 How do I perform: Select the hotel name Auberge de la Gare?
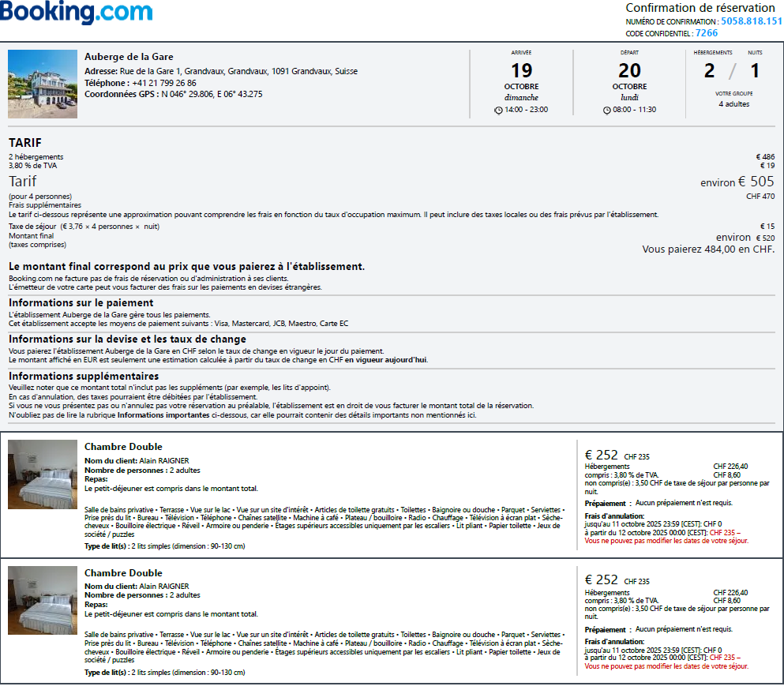[129, 57]
